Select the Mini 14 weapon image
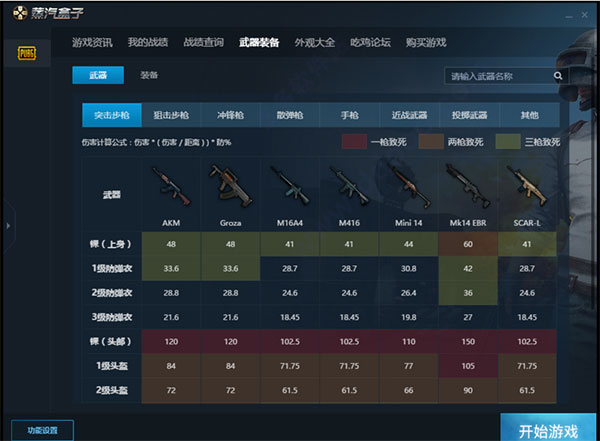 (409, 185)
